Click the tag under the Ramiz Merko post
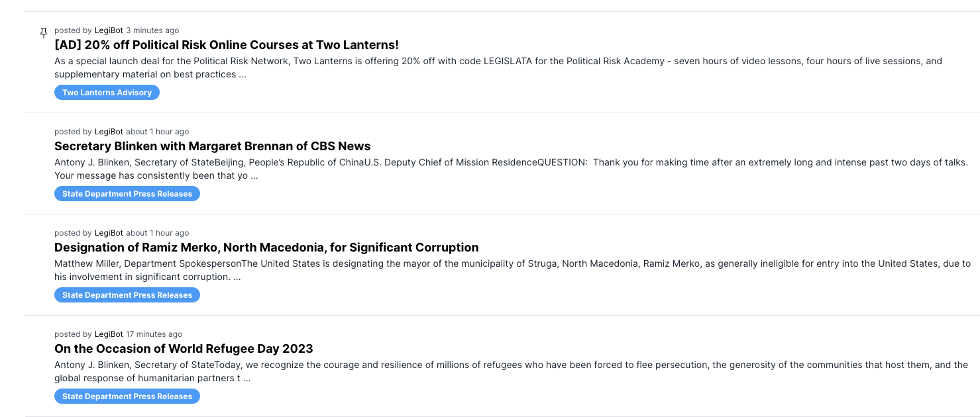Screen dimensions: 980x417 [x=127, y=295]
